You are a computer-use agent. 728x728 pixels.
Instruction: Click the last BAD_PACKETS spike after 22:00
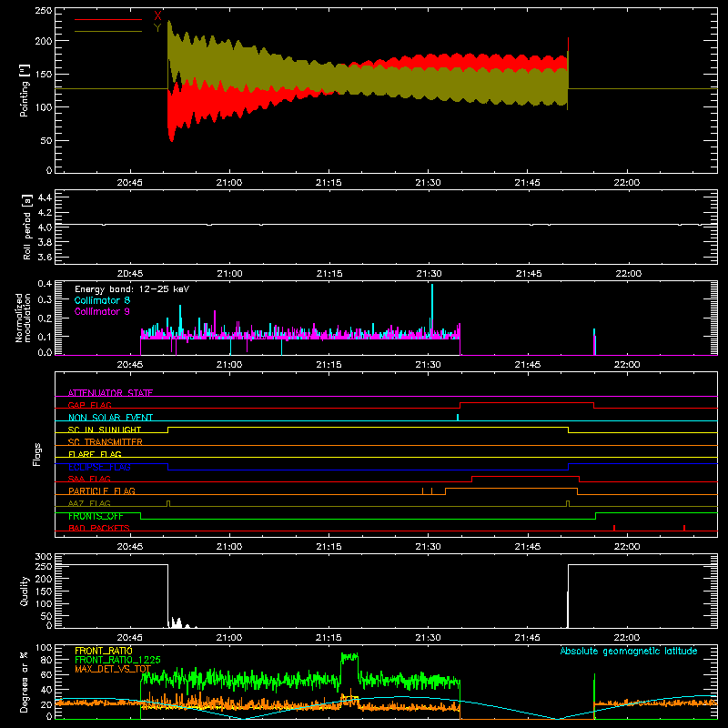[684, 528]
